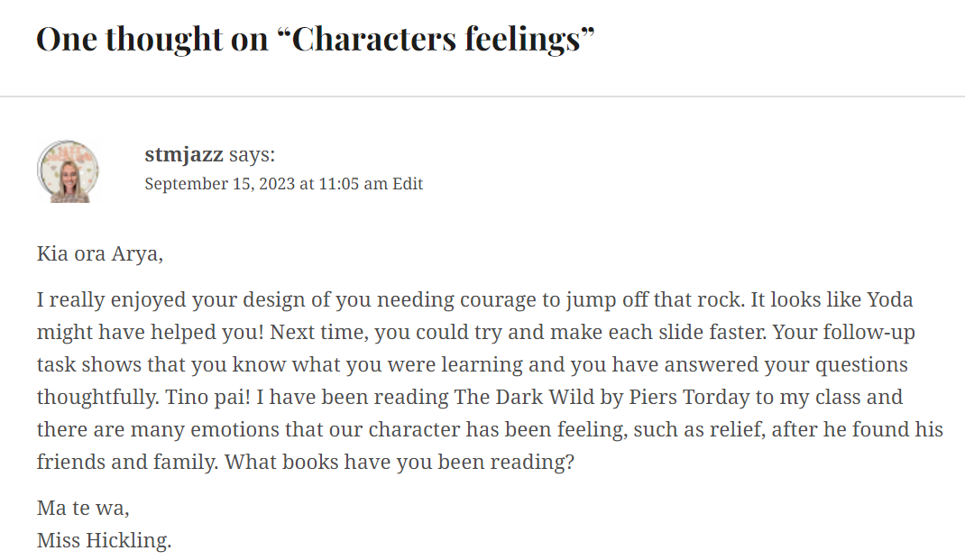Click the question "What books have you been reading?"
This screenshot has height=560, width=965.
[400, 462]
